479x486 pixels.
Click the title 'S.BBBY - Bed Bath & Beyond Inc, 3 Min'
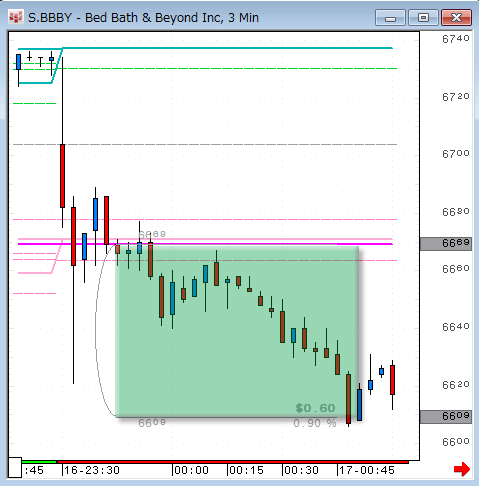pos(143,18)
